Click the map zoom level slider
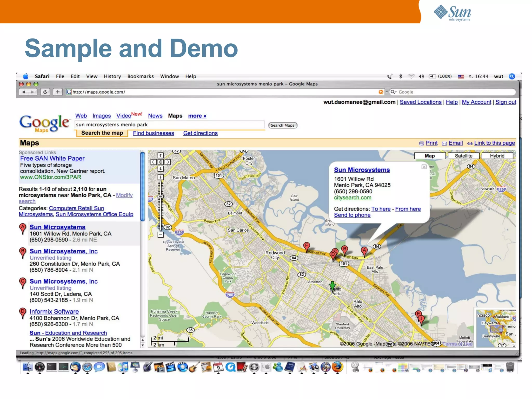 (161, 197)
